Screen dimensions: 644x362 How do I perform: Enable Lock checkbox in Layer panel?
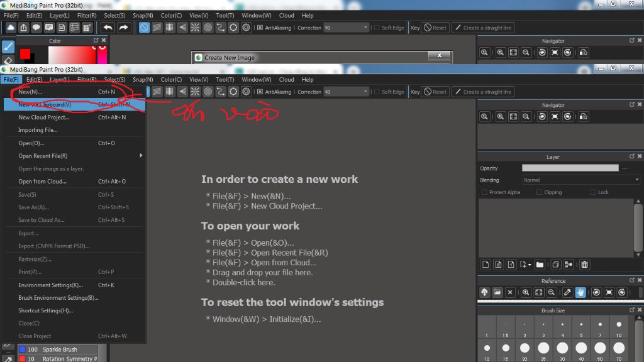coord(593,192)
